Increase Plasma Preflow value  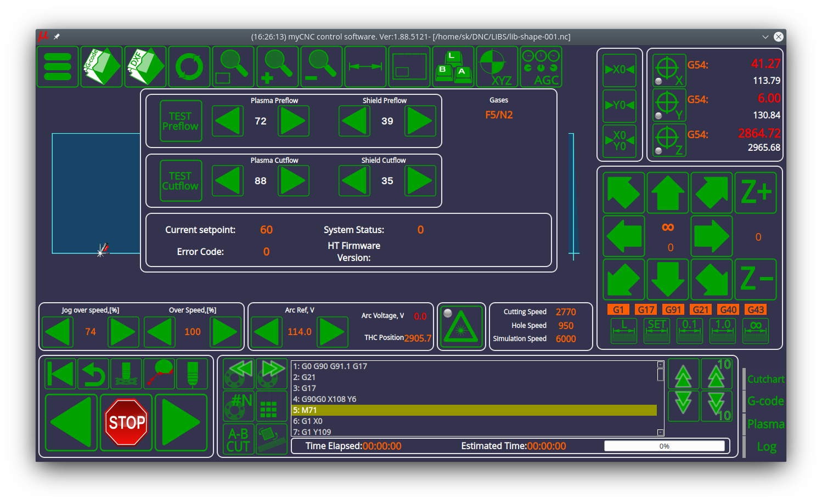coord(293,121)
